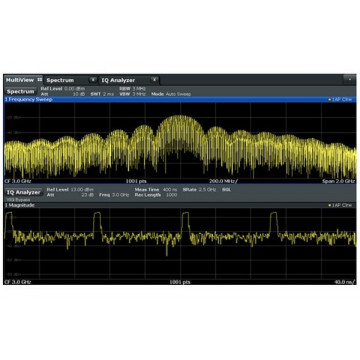Viewport: 360px width, 360px height.
Task: Click the IQ Analyzer Ref Level 13.00 dBm
Action: tap(70, 190)
